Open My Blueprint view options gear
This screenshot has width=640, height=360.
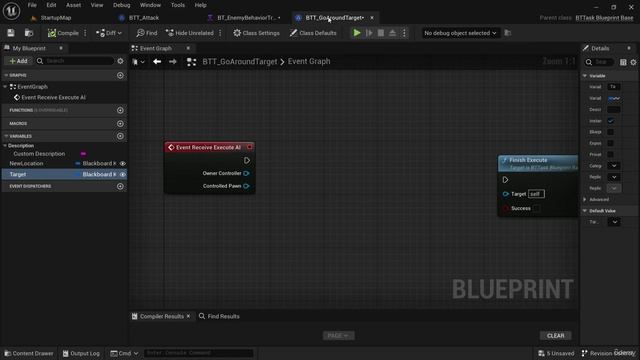120,61
